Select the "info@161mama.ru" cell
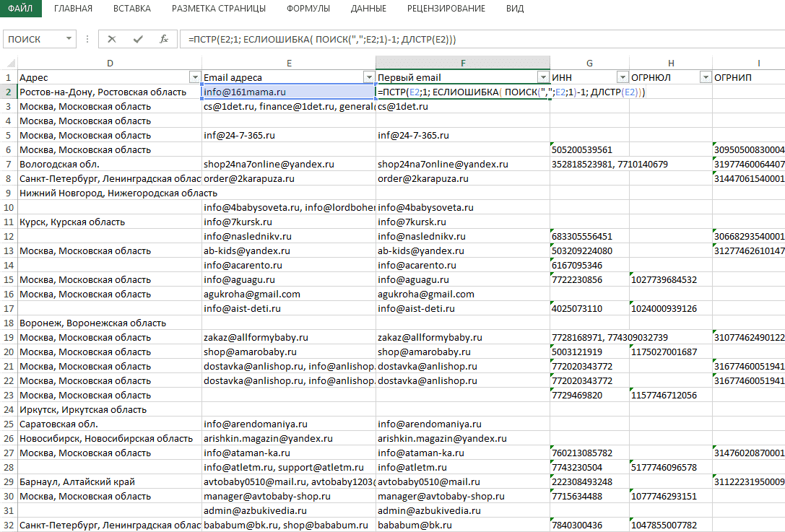 pyautogui.click(x=289, y=92)
